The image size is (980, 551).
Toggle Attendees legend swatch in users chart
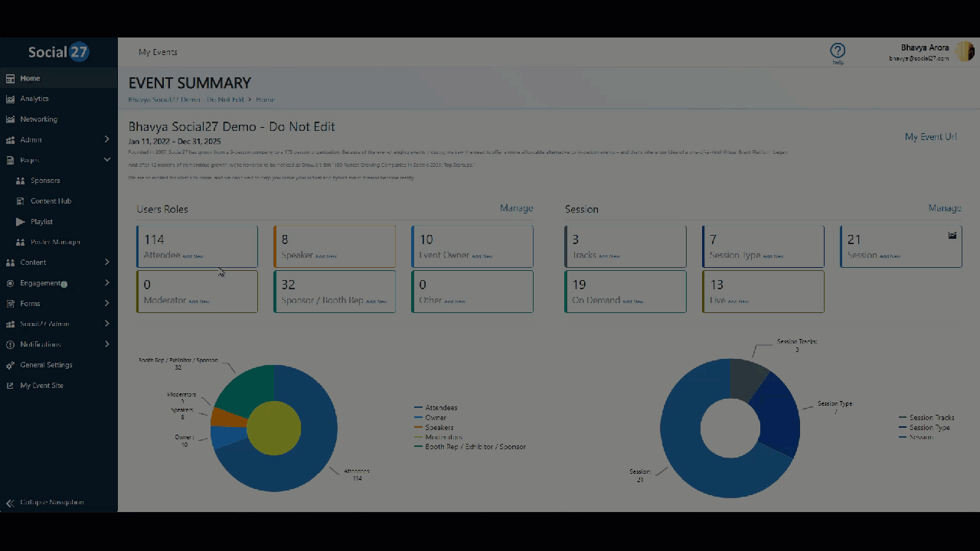click(418, 408)
